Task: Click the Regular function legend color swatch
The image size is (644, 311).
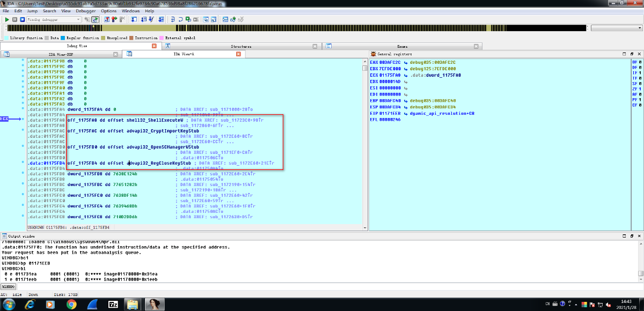Action: pyautogui.click(x=63, y=38)
